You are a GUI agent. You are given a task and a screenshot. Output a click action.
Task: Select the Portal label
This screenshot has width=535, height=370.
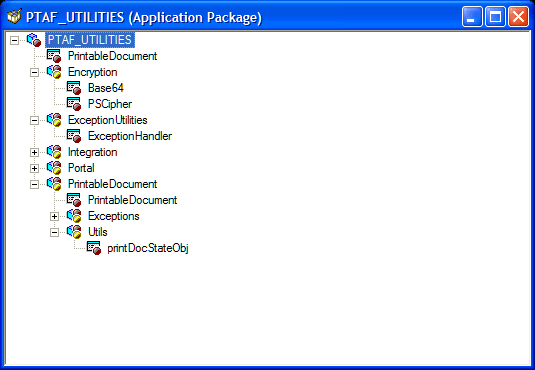tap(81, 168)
